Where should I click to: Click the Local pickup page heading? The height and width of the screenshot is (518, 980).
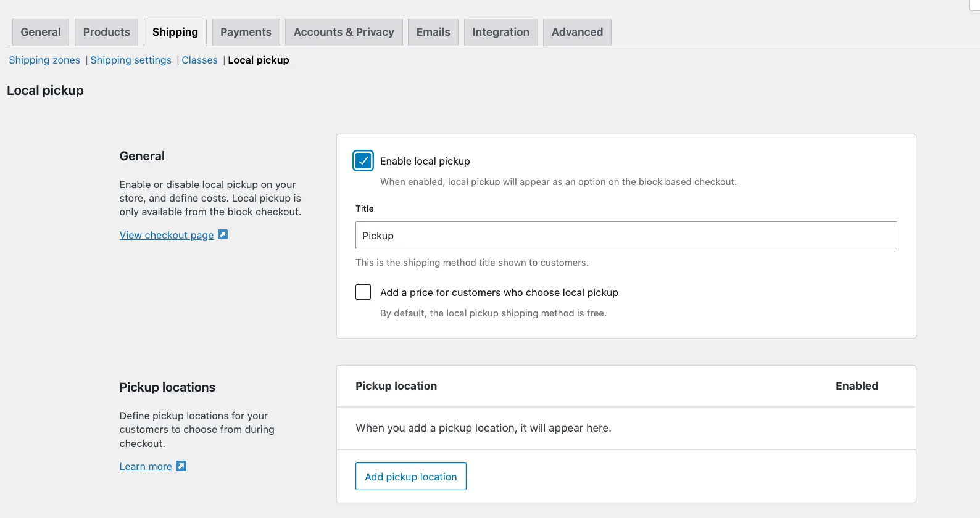click(45, 91)
